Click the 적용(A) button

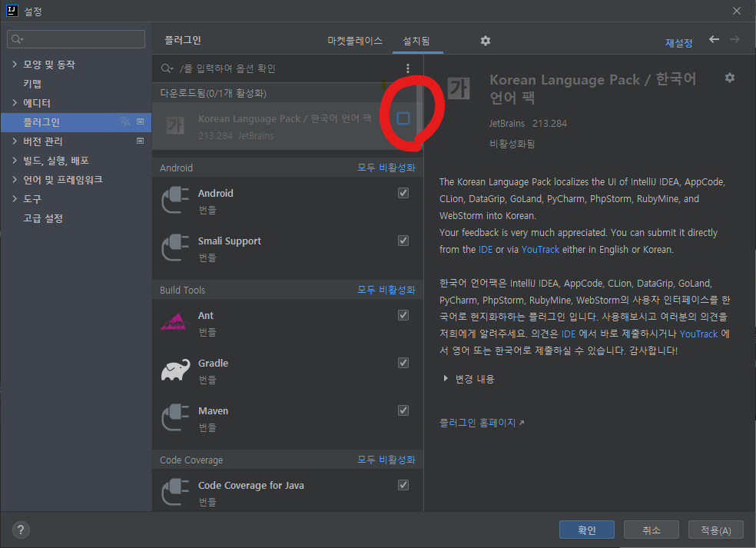tap(716, 530)
